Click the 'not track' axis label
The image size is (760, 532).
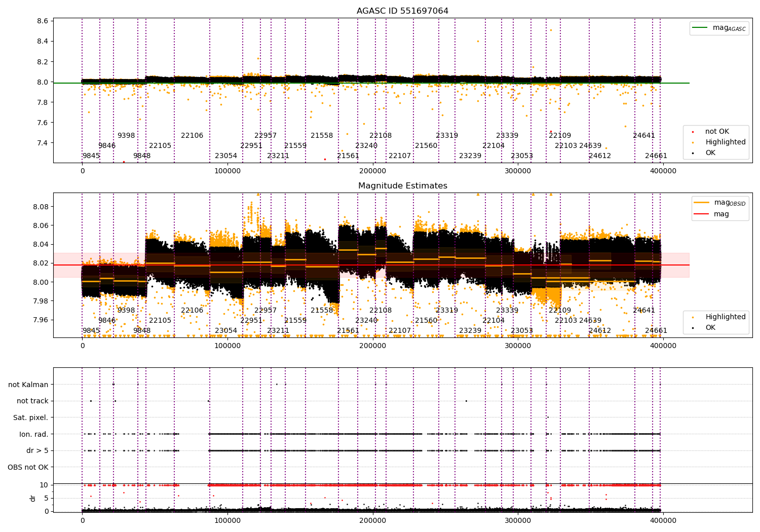(x=32, y=401)
